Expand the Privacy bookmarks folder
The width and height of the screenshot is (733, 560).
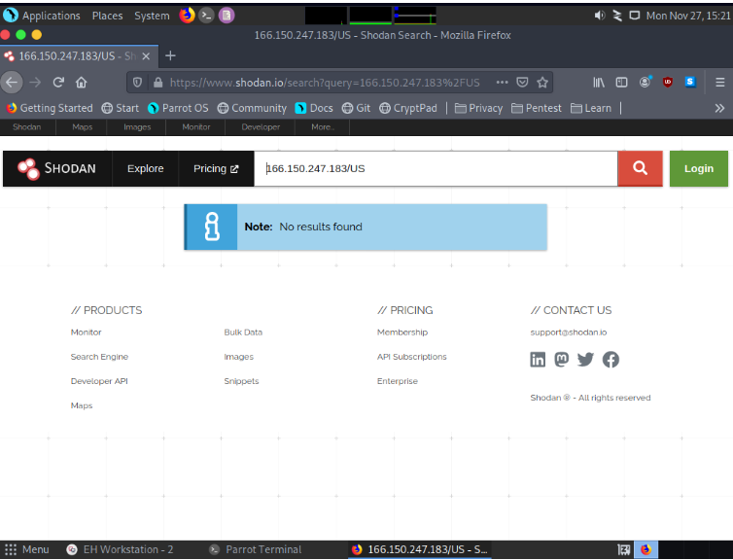(x=478, y=108)
